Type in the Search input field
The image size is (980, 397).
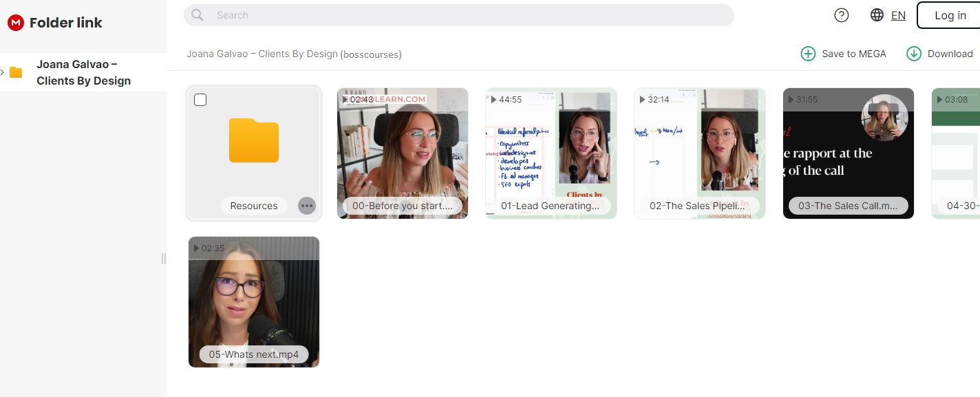pyautogui.click(x=468, y=15)
